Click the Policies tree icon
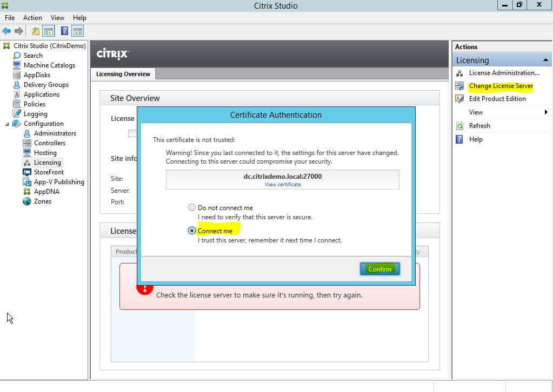This screenshot has height=392, width=553. pyautogui.click(x=17, y=104)
